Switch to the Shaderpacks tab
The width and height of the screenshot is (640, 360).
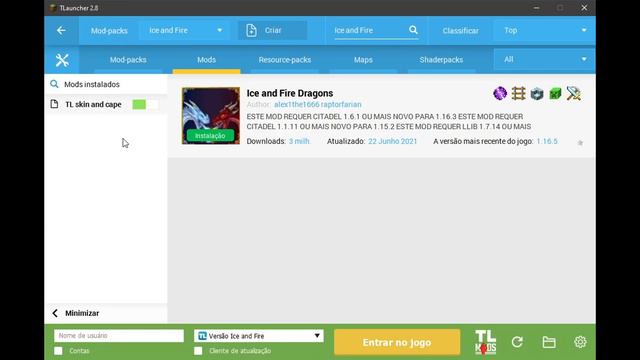[x=441, y=60]
